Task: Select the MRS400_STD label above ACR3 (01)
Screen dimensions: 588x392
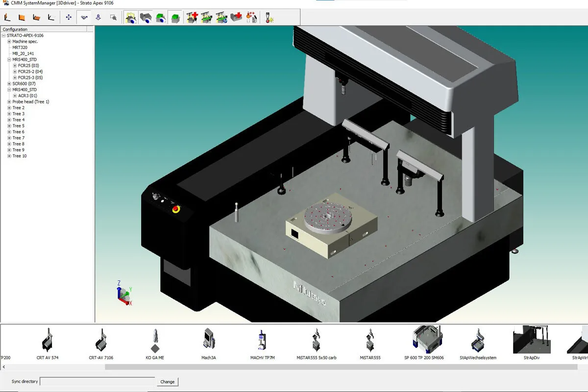Action: 24,90
